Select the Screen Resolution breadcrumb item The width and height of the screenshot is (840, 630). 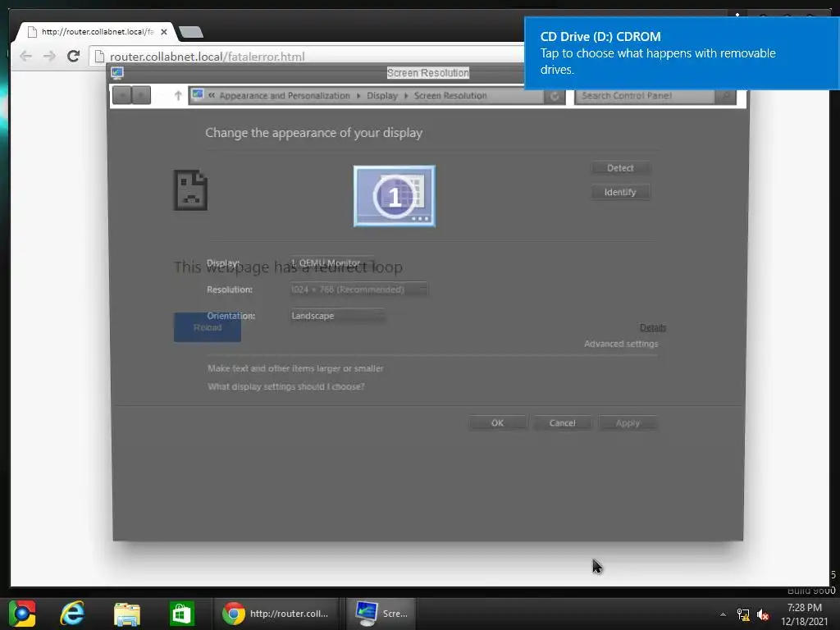point(450,95)
